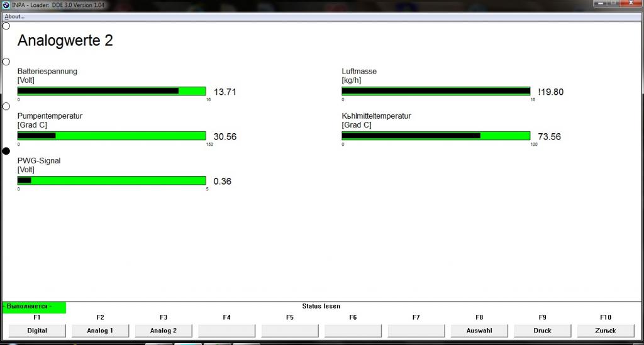Click the F1 key label
644x345 pixels.
click(x=37, y=317)
